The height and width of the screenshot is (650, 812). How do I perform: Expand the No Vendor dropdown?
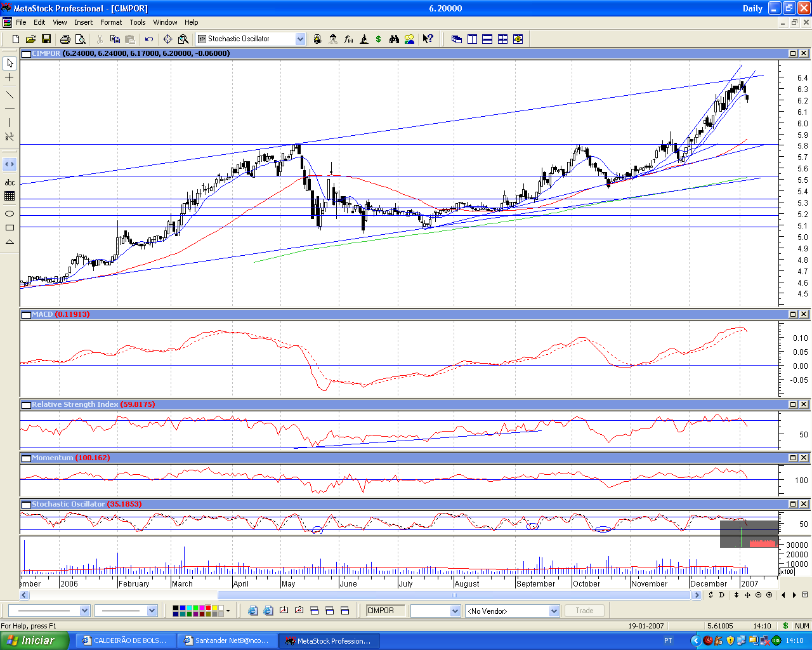(554, 611)
